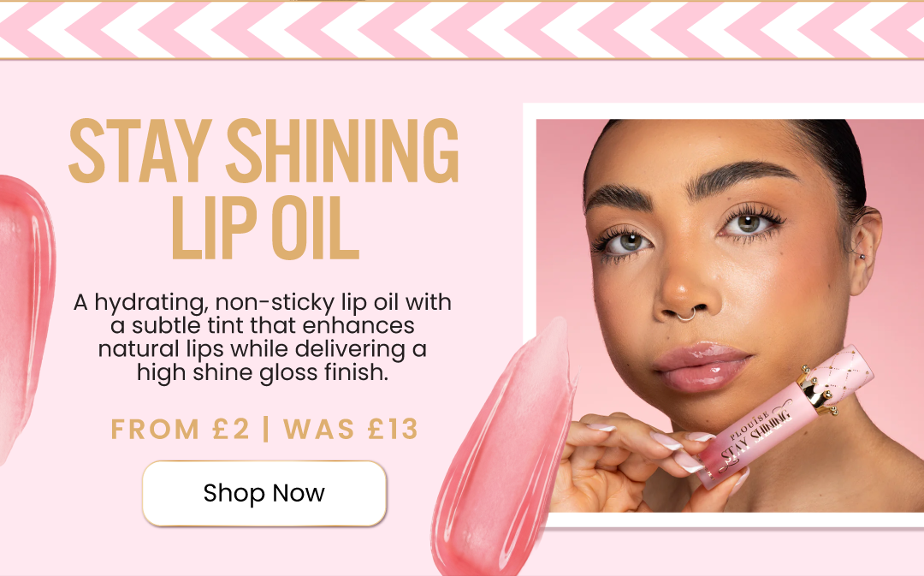This screenshot has height=576, width=924.
Task: Click the pink lip oil tube
Action: tap(784, 418)
